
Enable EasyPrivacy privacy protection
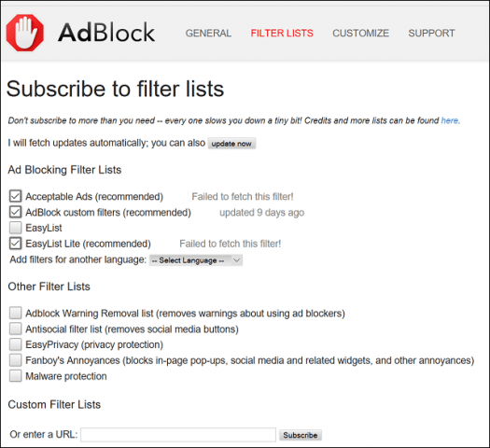(15, 344)
